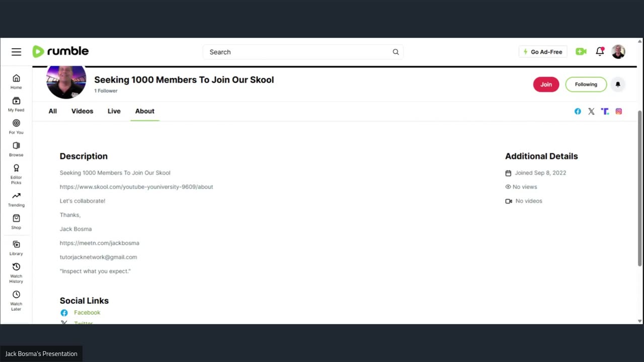Switch to the All tab

(x=53, y=111)
